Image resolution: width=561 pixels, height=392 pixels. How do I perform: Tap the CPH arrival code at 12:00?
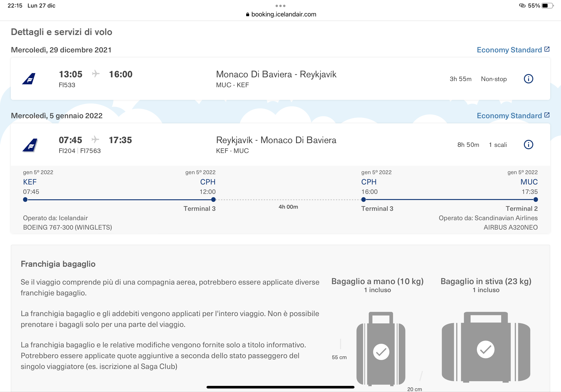(x=208, y=182)
